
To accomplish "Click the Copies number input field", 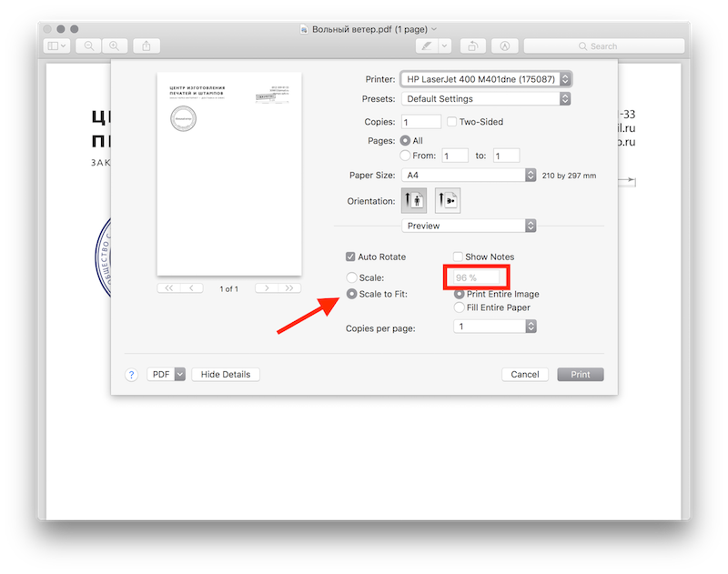I will pyautogui.click(x=420, y=122).
